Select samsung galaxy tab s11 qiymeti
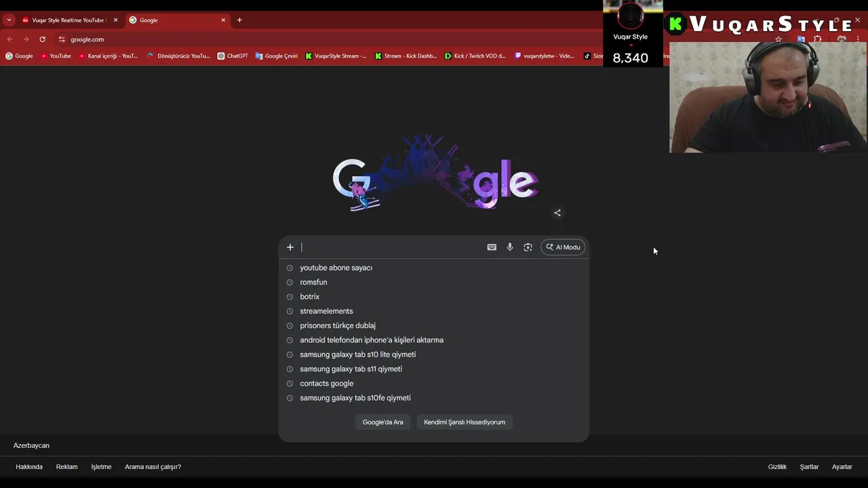Viewport: 868px width, 488px height. pyautogui.click(x=434, y=369)
